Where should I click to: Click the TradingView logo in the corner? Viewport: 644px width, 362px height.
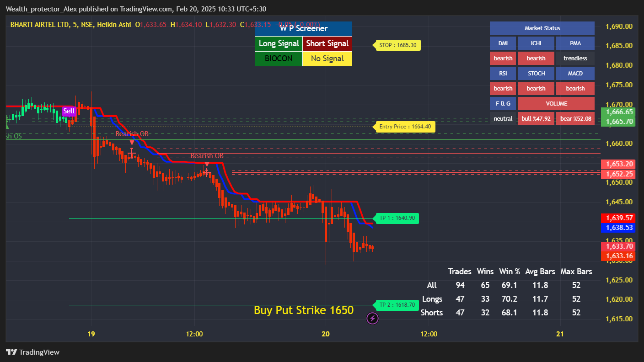[x=32, y=352]
